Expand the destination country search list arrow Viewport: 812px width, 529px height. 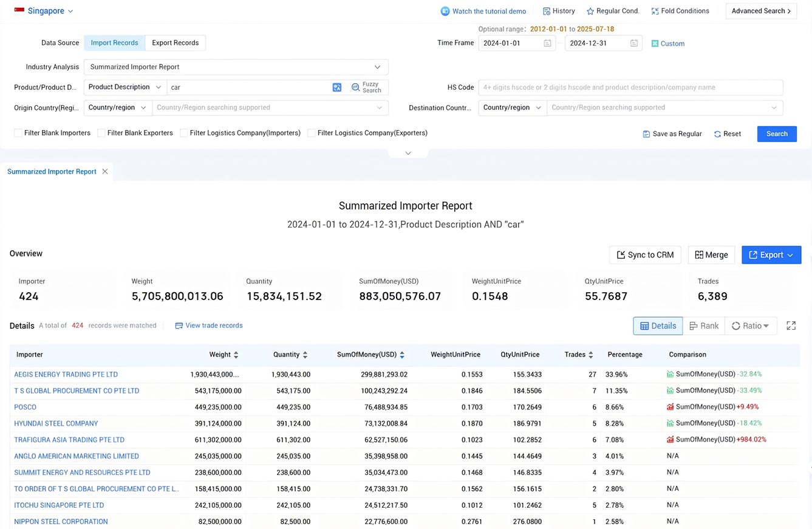(774, 108)
